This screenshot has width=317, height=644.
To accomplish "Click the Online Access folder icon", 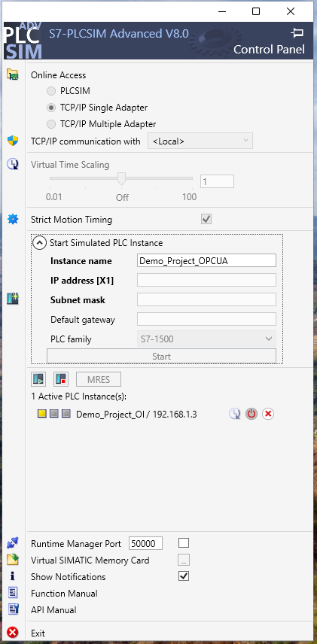I will pos(13,74).
